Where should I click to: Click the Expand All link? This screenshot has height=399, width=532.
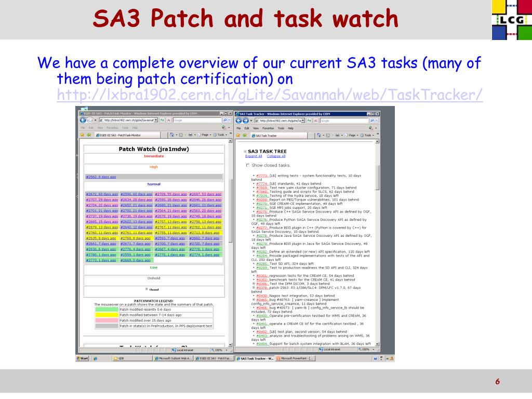coord(254,156)
